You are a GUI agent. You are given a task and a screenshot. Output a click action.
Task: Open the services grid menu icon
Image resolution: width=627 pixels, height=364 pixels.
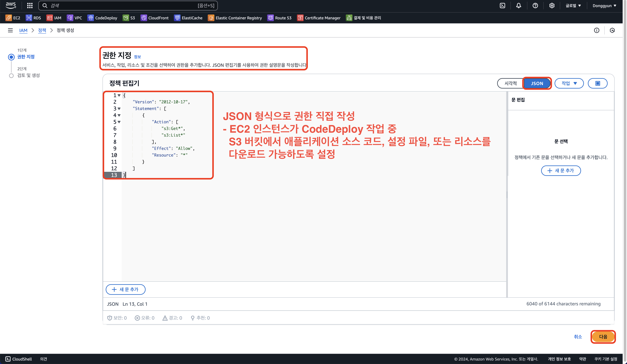coord(30,5)
